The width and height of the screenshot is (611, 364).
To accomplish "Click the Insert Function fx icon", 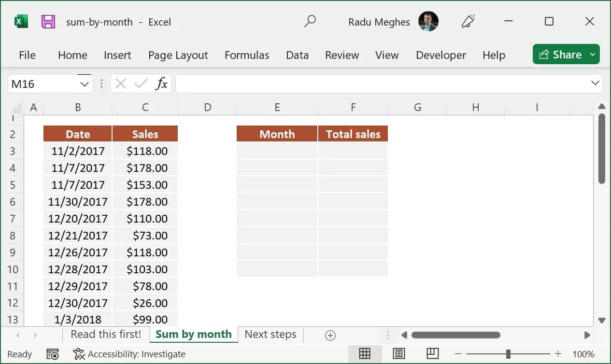I will [161, 84].
